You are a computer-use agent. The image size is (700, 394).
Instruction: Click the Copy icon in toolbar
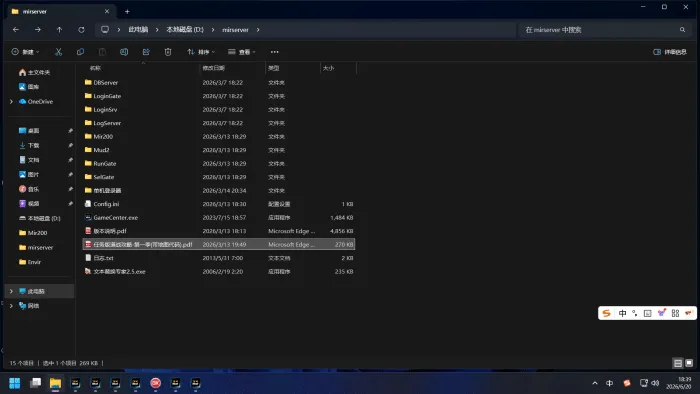(80, 52)
